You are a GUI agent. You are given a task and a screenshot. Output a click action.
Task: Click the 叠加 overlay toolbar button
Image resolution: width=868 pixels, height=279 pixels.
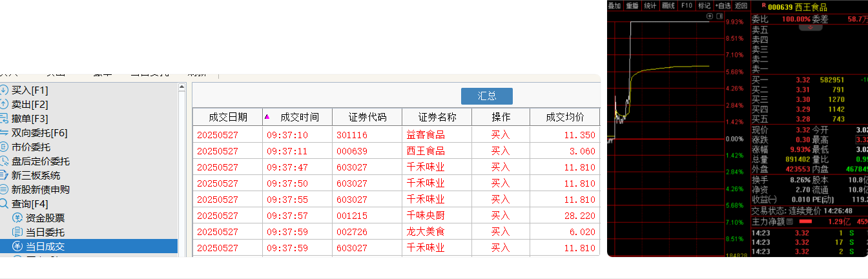(x=615, y=5)
